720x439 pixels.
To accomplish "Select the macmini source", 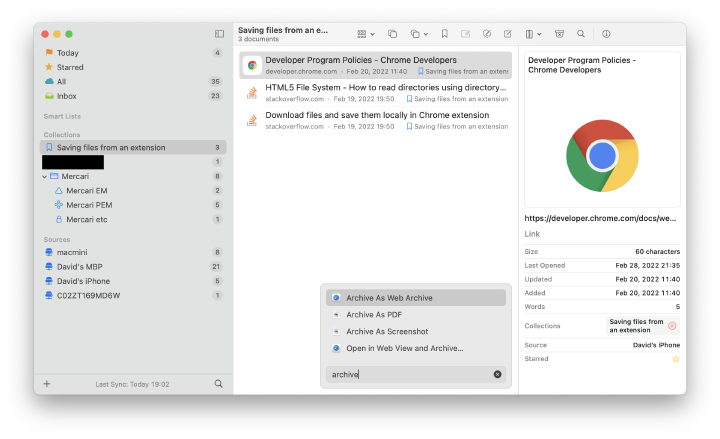I will tap(133, 252).
